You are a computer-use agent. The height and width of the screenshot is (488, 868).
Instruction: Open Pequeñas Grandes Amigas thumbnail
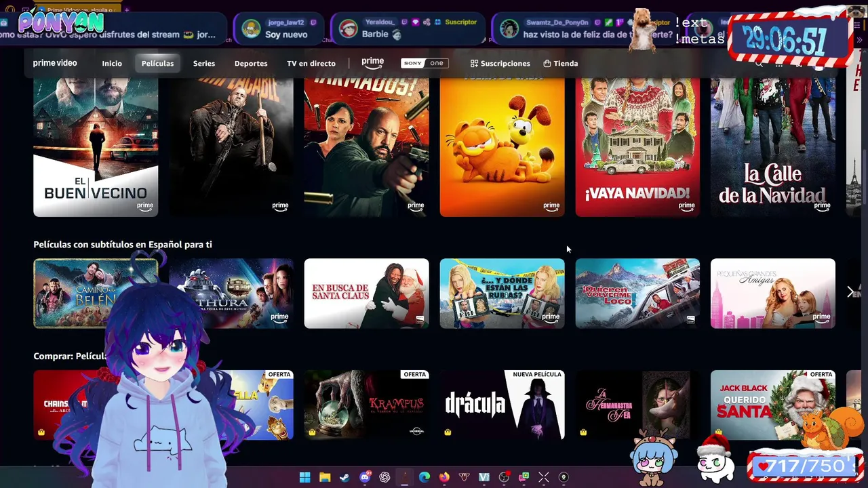click(x=773, y=293)
